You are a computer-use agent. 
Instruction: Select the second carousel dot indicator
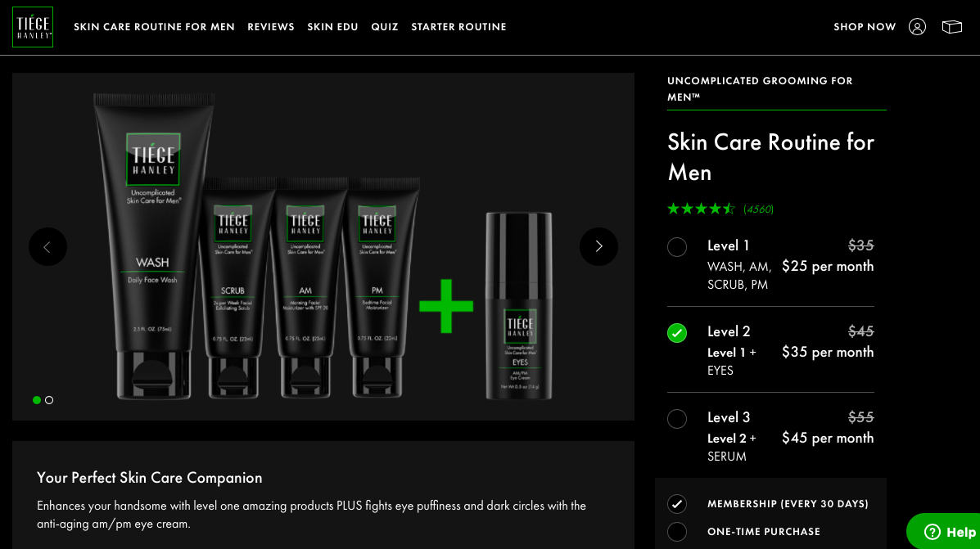[x=49, y=400]
